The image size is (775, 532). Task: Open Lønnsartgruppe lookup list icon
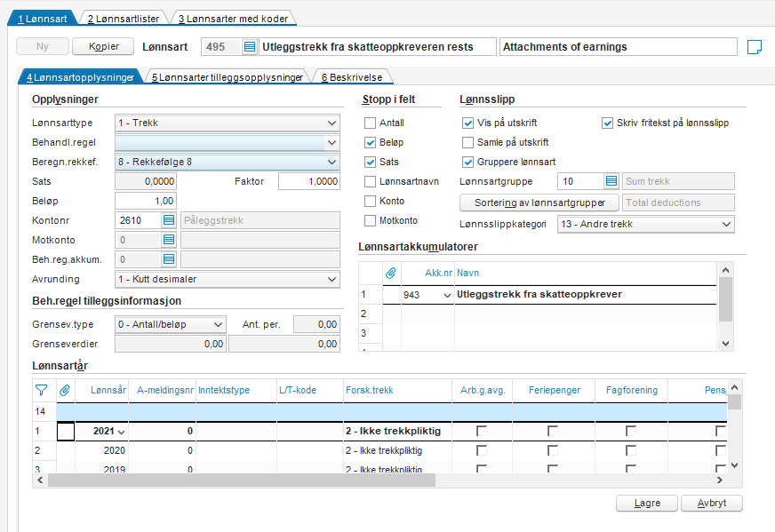coord(611,181)
